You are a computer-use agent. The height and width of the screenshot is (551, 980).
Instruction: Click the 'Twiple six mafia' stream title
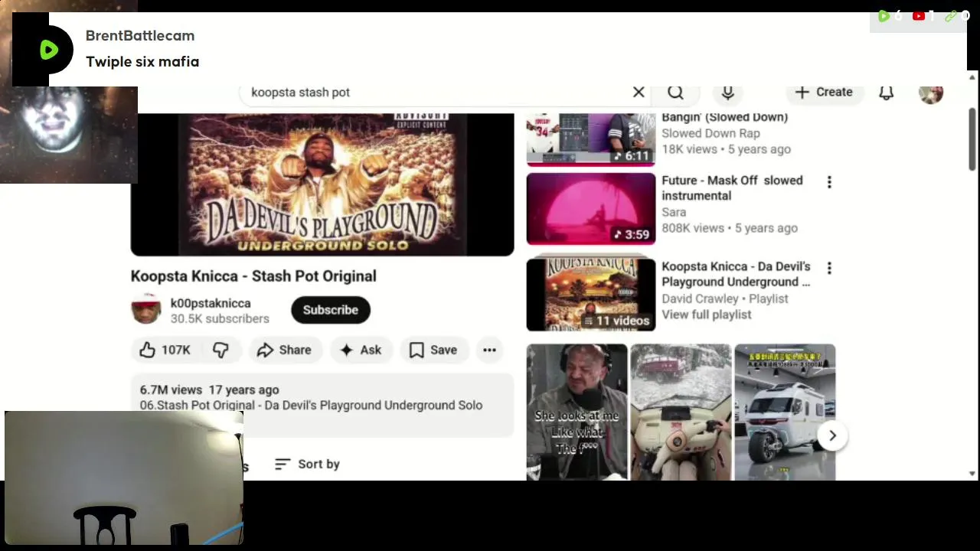pyautogui.click(x=142, y=61)
